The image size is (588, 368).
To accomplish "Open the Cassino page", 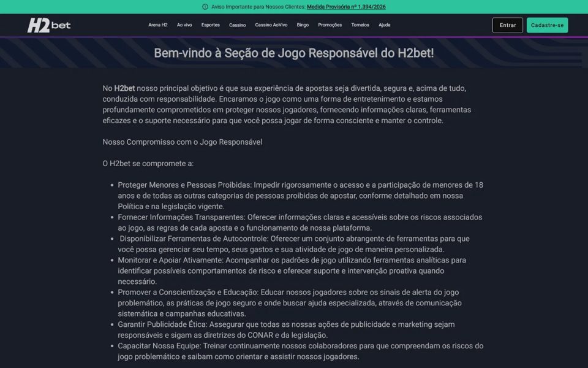I will [238, 25].
